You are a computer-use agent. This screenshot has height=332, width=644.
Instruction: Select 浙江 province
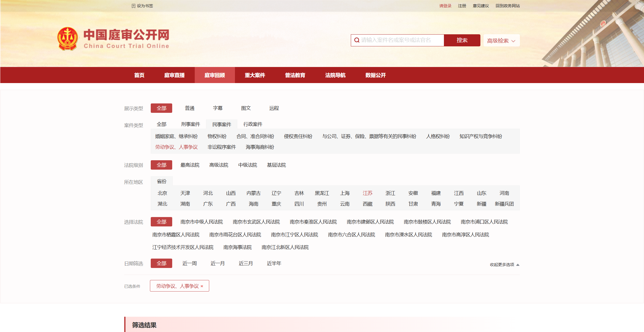[390, 193]
